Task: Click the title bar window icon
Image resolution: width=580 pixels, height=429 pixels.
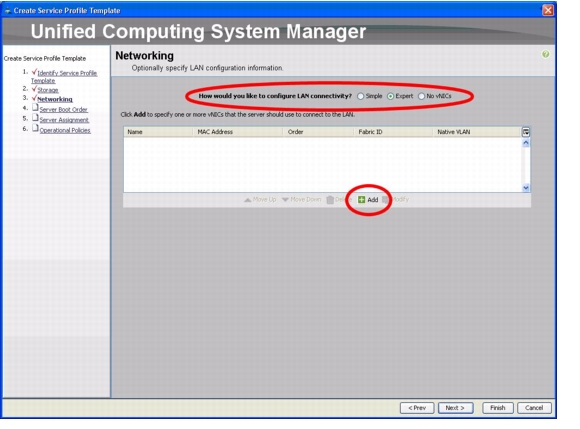Action: coord(7,11)
